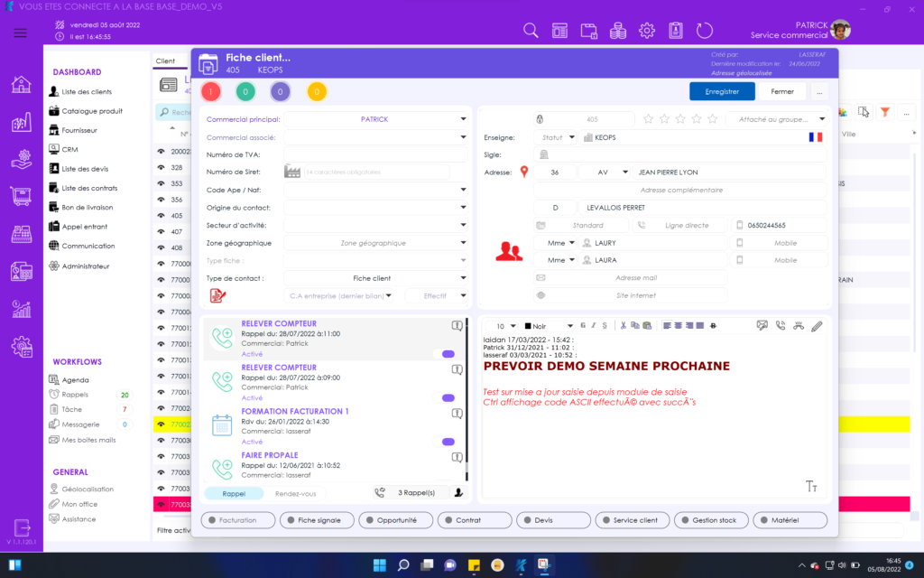This screenshot has width=924, height=578.
Task: Toggle the FORMATION FACTURATION 1 active switch
Action: coord(448,442)
